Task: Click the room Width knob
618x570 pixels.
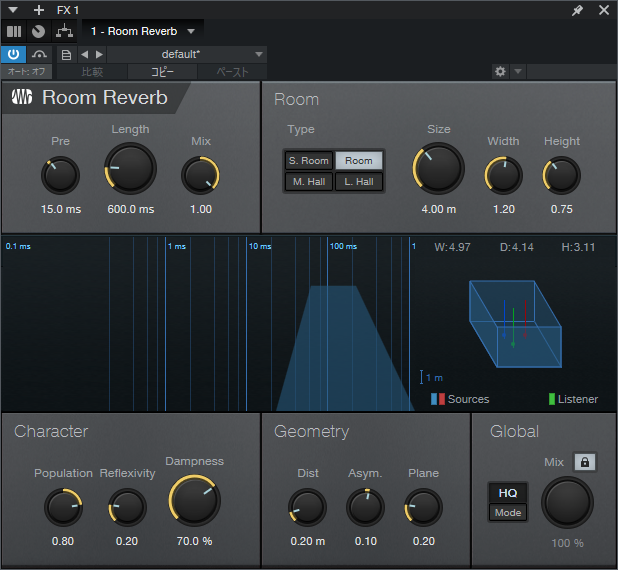Action: (504, 175)
